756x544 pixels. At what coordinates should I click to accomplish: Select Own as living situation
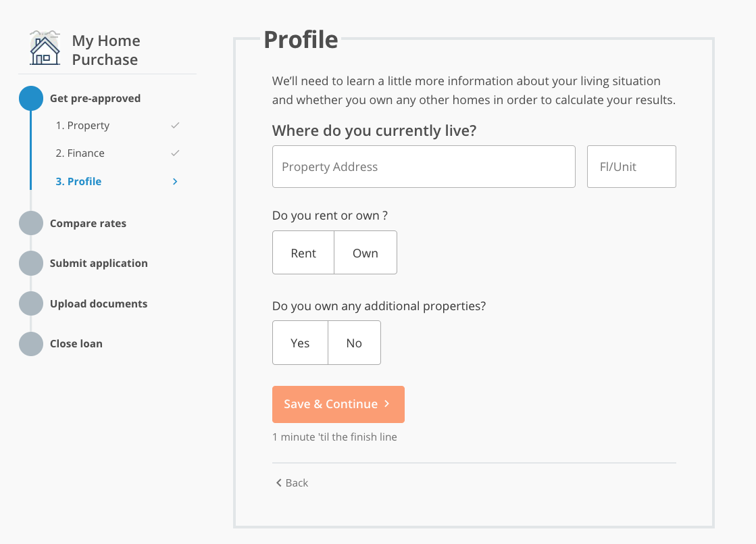(x=366, y=253)
